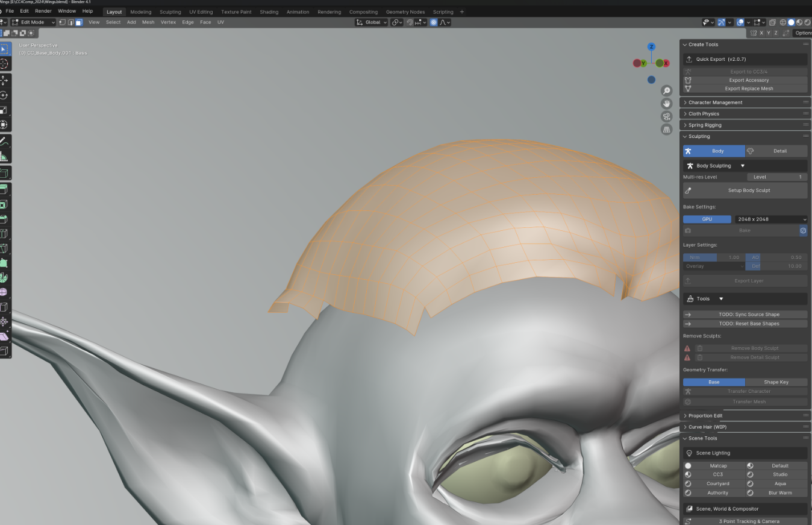Switch to the UV Editing workspace tab
Viewport: 812px width, 525px height.
click(201, 12)
